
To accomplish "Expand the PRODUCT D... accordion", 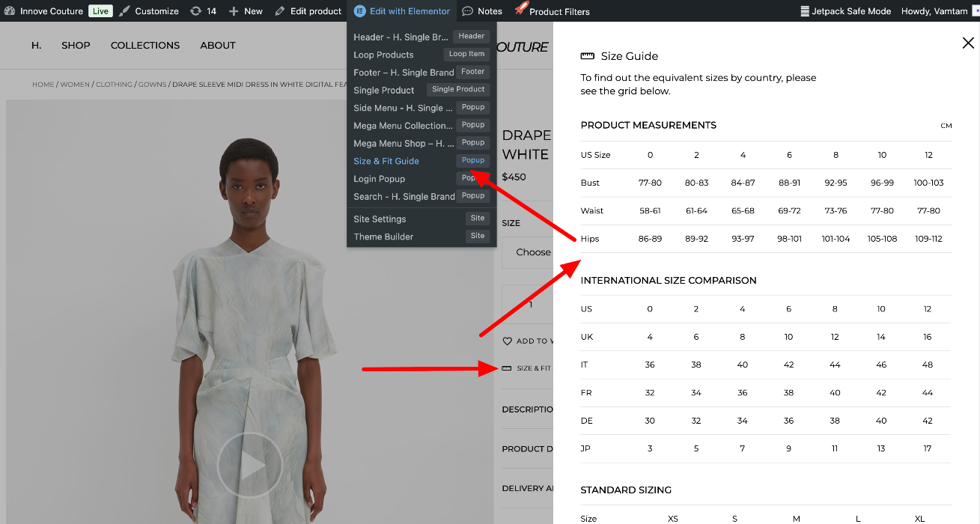I will click(x=528, y=449).
